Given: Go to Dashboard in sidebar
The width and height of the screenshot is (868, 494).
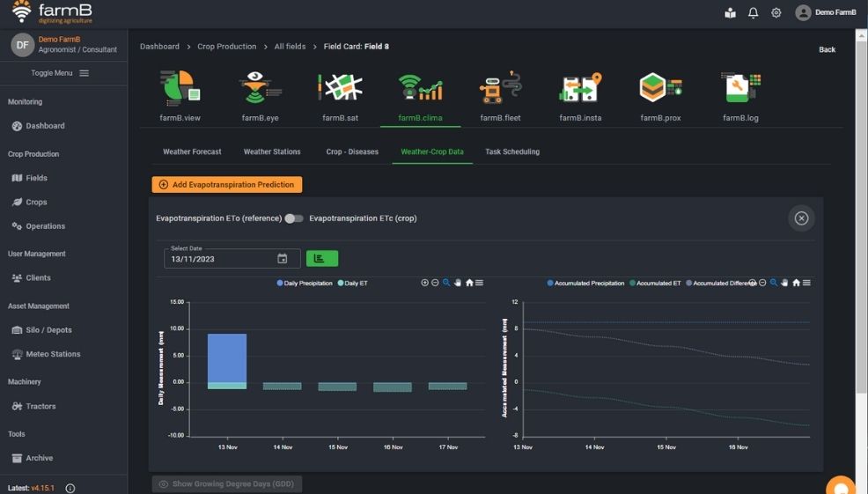Looking at the screenshot, I should pos(38,126).
